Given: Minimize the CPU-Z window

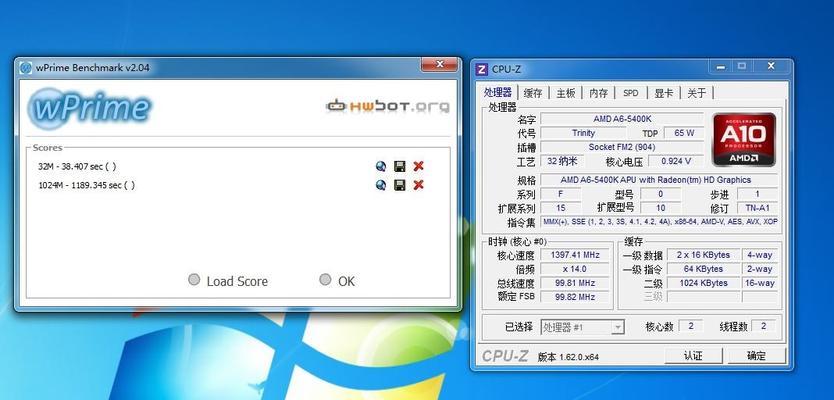Looking at the screenshot, I should tap(721, 66).
